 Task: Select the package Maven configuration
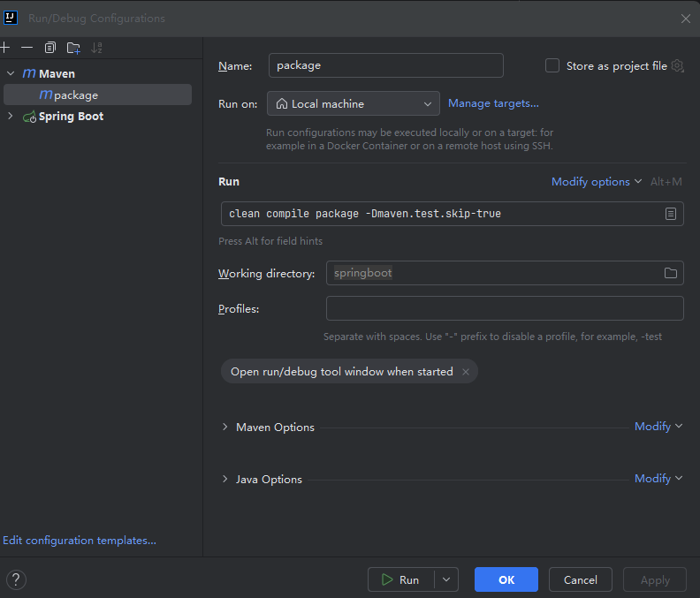(98, 95)
